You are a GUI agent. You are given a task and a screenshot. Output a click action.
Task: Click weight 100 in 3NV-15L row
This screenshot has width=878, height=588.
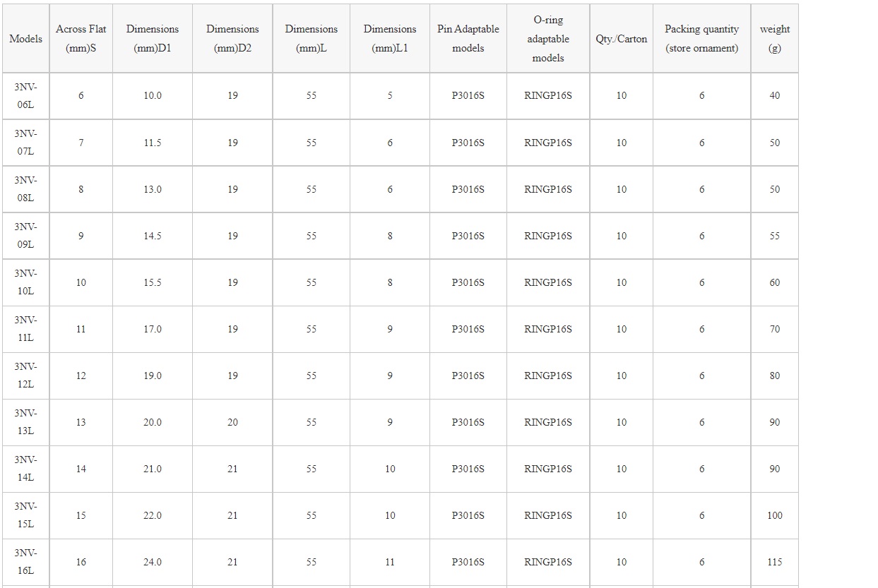point(775,515)
